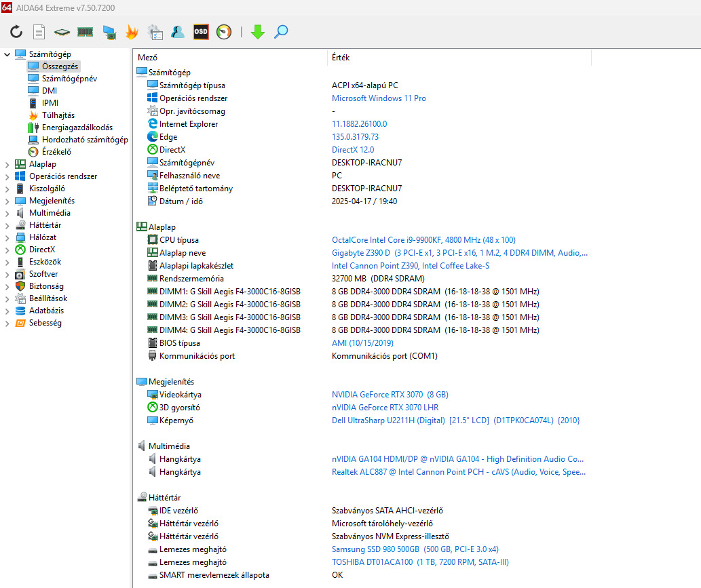Click the Refresh toolbar icon

coord(16,32)
